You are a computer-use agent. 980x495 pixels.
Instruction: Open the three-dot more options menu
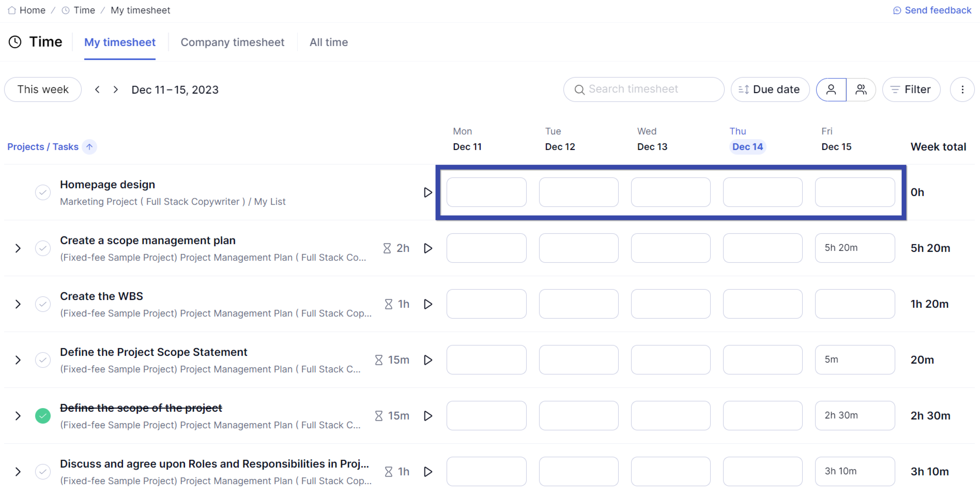pyautogui.click(x=962, y=89)
